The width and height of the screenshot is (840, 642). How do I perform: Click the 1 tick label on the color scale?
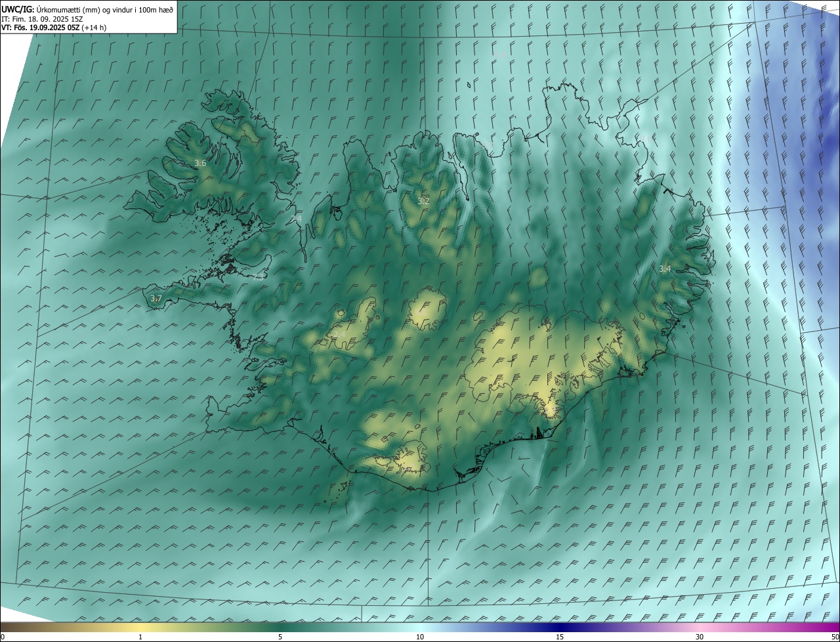140,637
